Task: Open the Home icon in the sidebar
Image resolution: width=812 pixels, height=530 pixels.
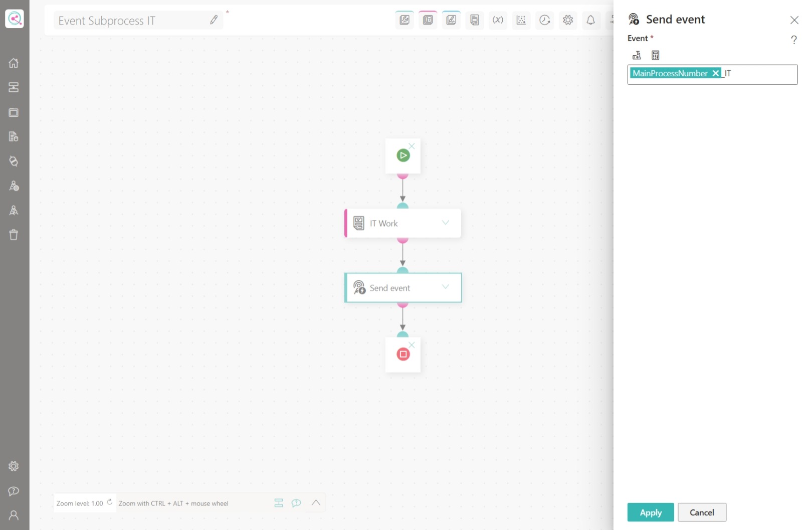Action: [14, 63]
